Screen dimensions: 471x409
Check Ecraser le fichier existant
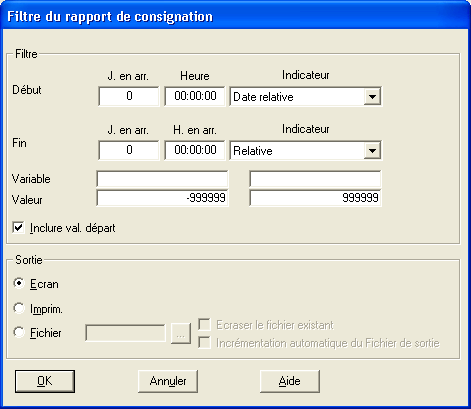pos(204,324)
